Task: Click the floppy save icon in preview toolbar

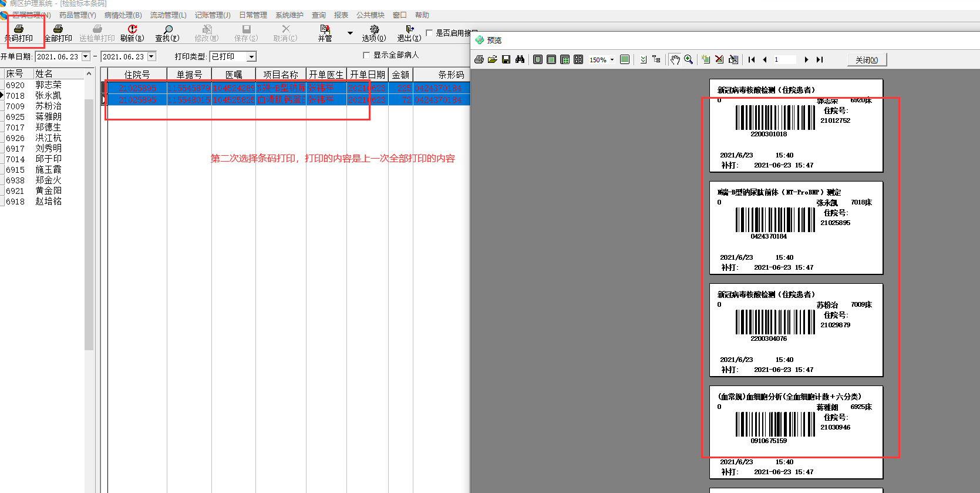Action: (506, 59)
